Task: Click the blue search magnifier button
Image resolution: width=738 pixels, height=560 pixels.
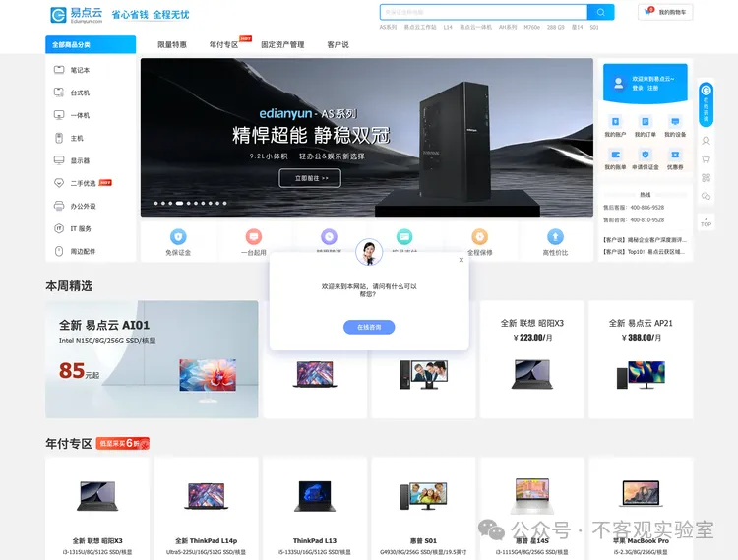Action: point(600,12)
